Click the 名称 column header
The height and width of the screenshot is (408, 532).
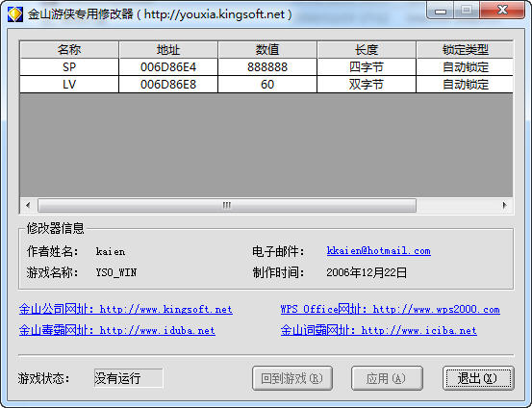(x=69, y=50)
